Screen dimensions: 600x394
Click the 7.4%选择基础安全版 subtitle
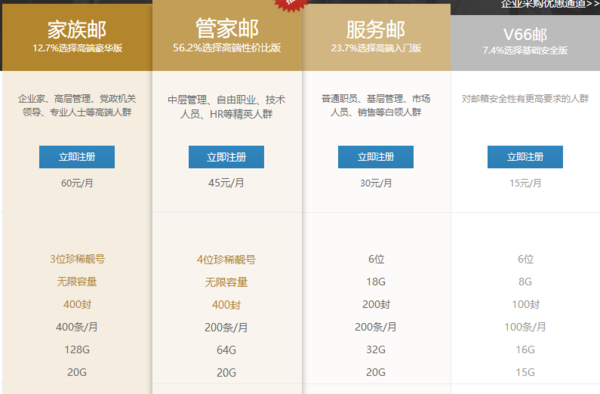[525, 50]
